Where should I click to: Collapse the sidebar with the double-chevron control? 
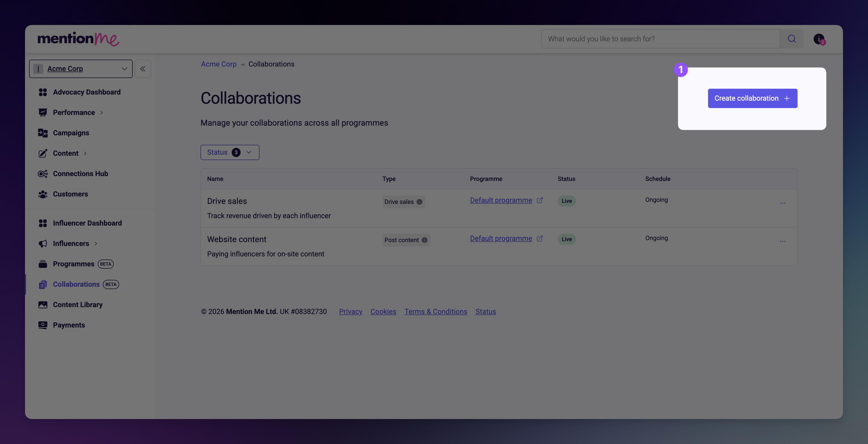pos(143,68)
